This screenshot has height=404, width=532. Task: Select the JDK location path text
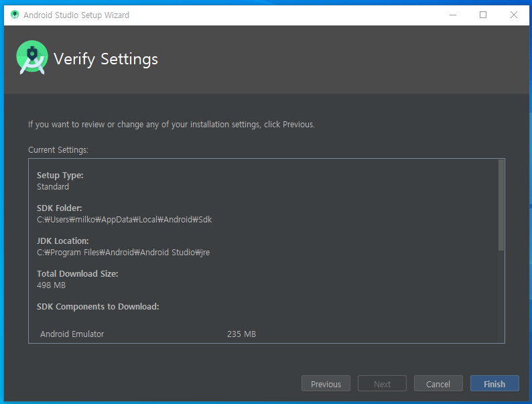(x=123, y=253)
